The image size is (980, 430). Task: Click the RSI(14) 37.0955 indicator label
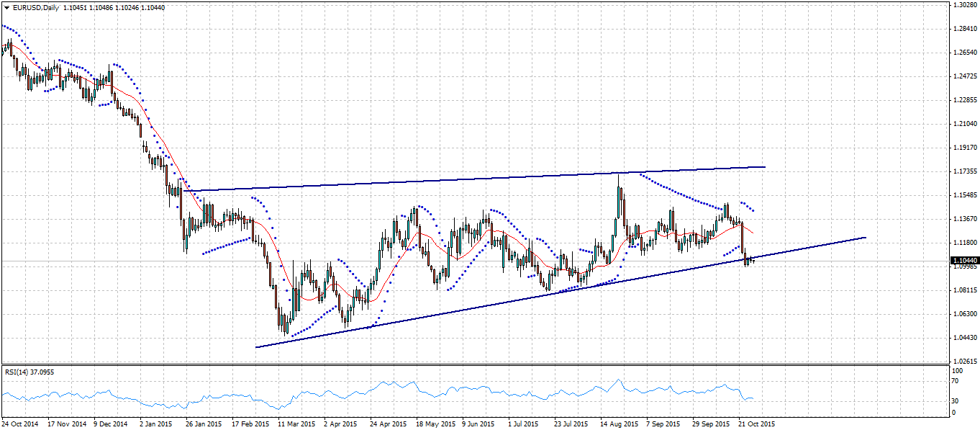point(30,372)
